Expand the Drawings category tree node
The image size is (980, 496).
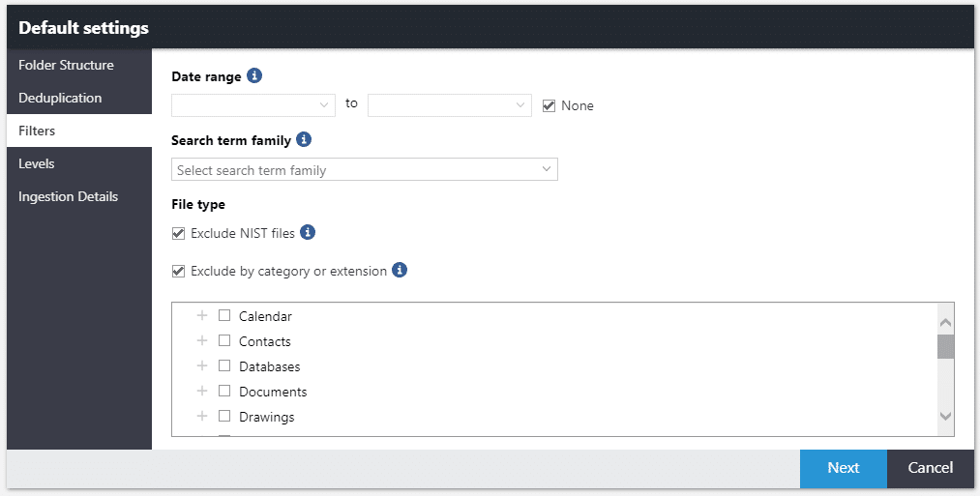coord(202,417)
